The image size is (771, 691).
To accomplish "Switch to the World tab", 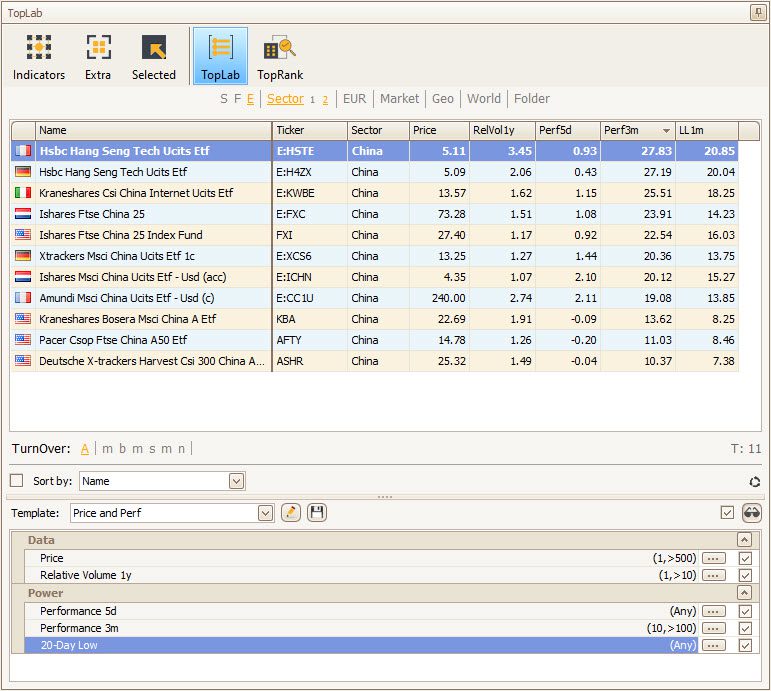I will [x=483, y=98].
